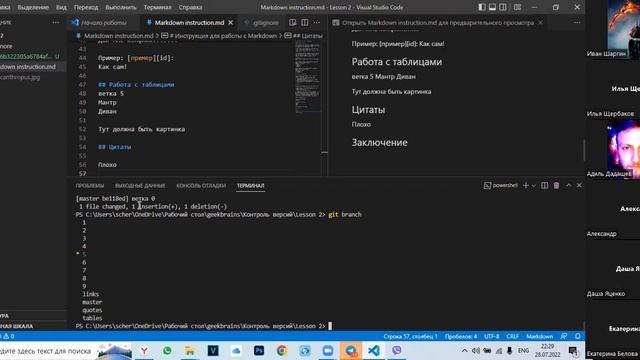This screenshot has width=640, height=360.
Task: Click status bar feedback icon
Action: 564,336
